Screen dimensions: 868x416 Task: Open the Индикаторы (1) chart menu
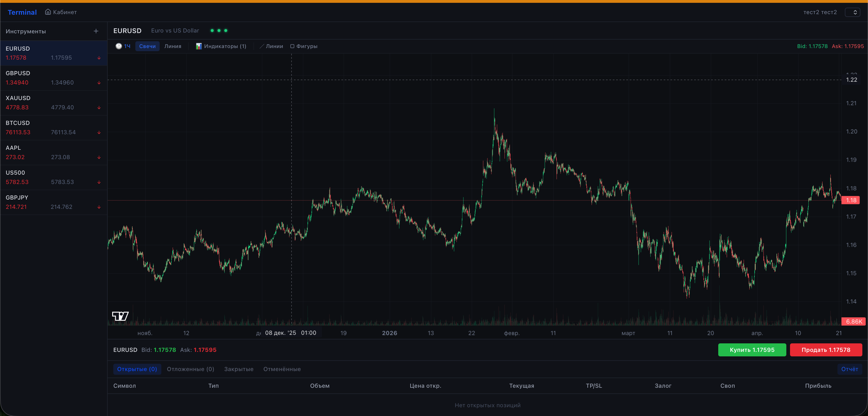click(x=221, y=46)
